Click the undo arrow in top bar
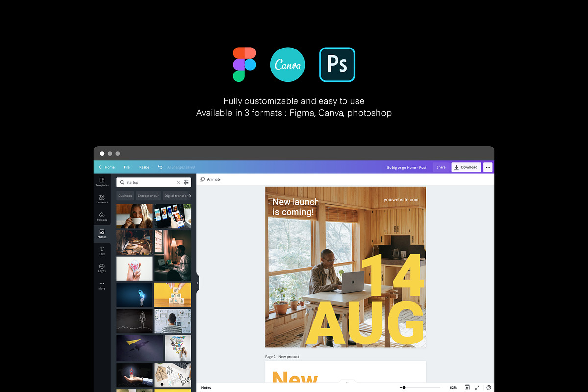The width and height of the screenshot is (588, 392). [160, 167]
